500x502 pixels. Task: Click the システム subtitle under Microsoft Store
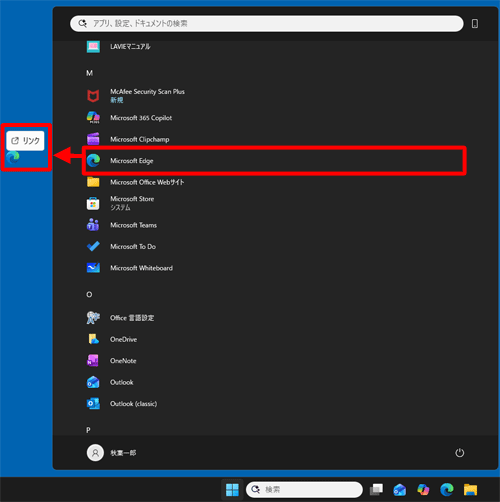tap(120, 207)
